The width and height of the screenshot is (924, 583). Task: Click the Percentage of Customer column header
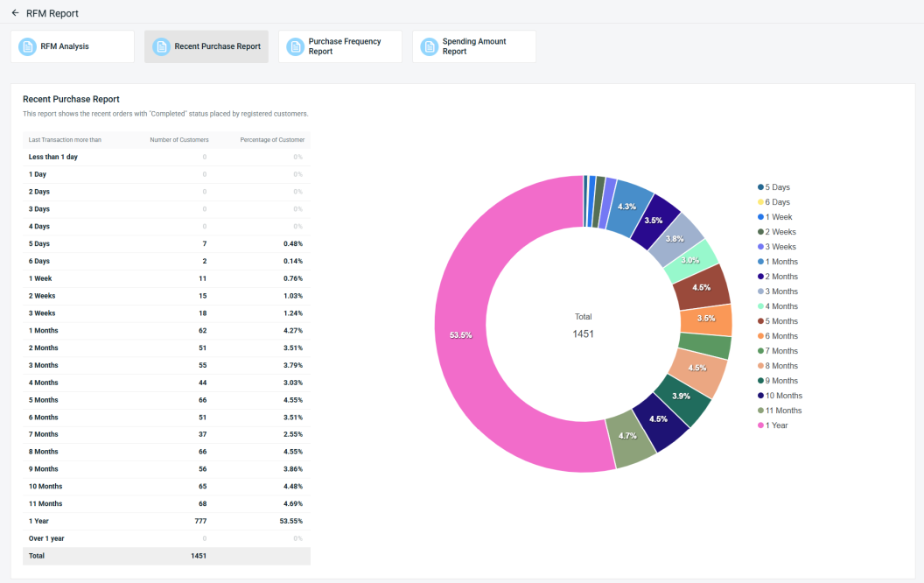272,140
